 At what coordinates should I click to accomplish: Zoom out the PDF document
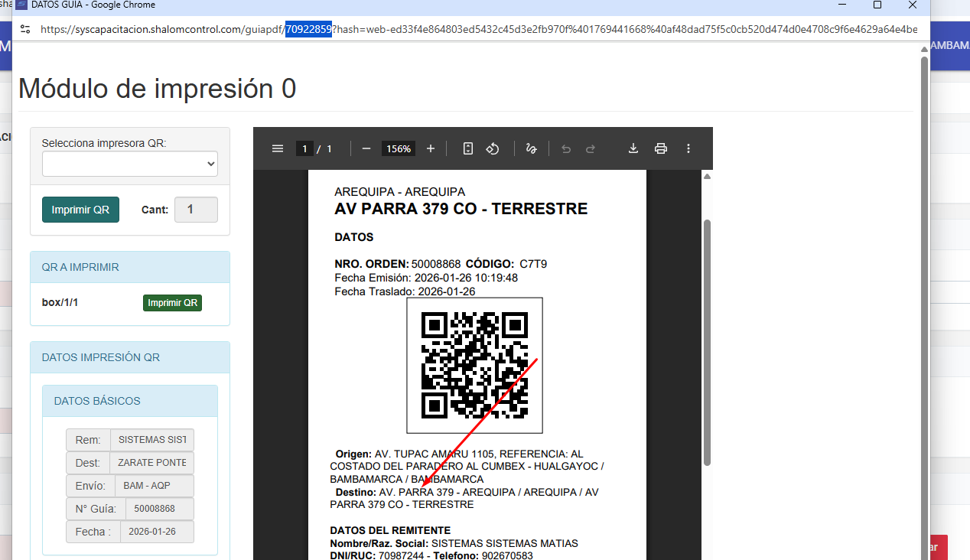pyautogui.click(x=366, y=148)
